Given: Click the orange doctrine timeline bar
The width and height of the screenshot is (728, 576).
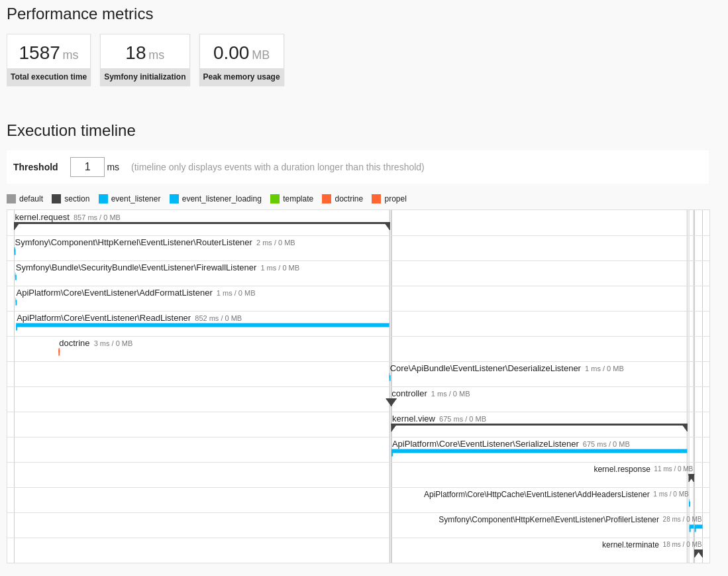Looking at the screenshot, I should (x=59, y=351).
